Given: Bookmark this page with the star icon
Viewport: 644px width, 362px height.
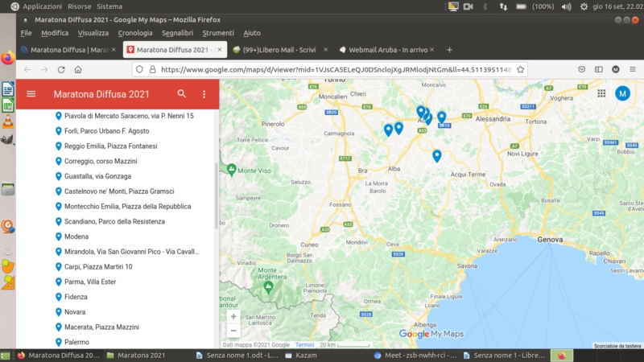Looking at the screenshot, I should pyautogui.click(x=520, y=69).
